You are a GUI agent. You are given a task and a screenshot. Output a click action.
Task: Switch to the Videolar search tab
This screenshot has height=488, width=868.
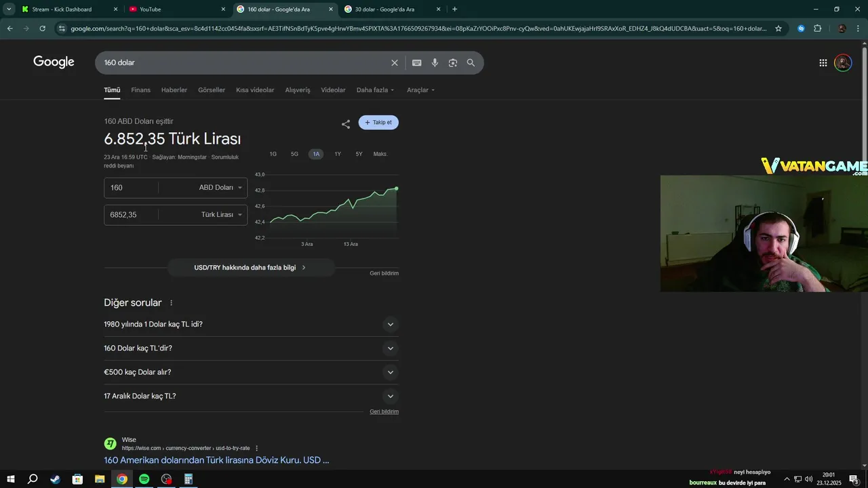[333, 90]
